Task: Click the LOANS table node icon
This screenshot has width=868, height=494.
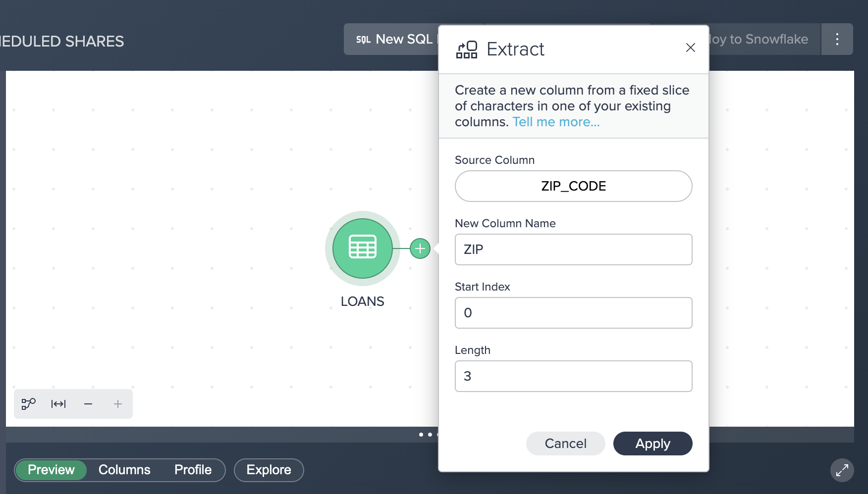Action: (x=362, y=248)
